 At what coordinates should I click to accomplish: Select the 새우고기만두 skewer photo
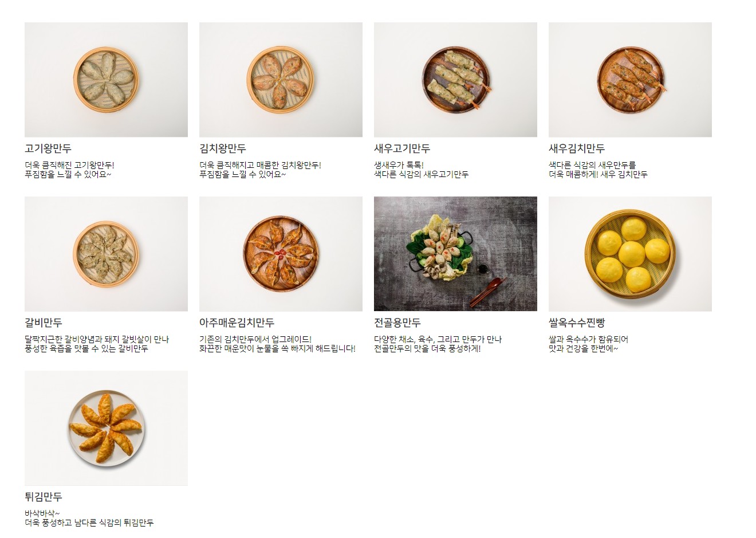[x=455, y=80]
